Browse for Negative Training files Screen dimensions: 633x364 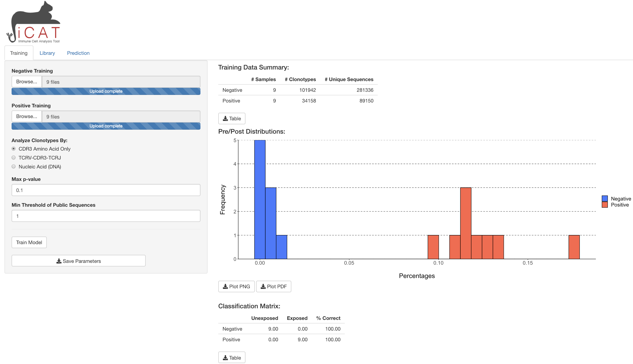pos(27,82)
